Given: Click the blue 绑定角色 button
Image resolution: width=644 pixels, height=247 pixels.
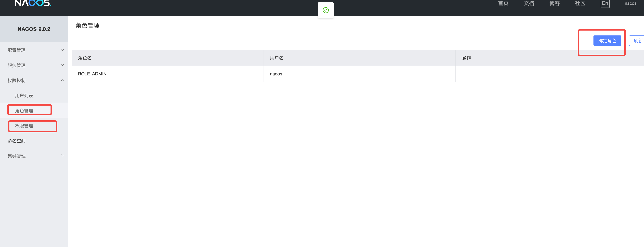Looking at the screenshot, I should (607, 41).
